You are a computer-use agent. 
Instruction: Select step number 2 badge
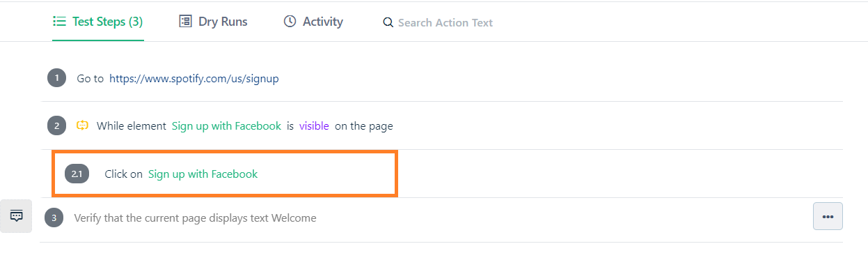tap(56, 125)
